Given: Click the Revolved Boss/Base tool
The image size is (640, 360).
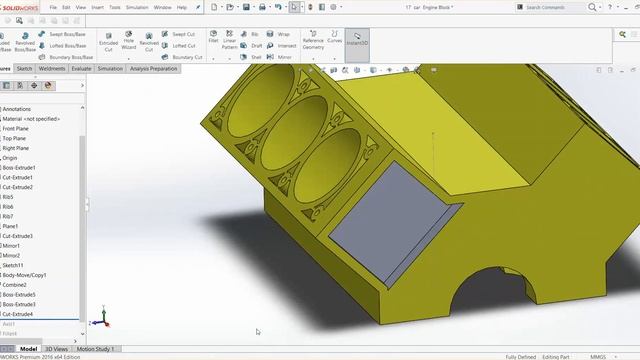Looking at the screenshot, I should (x=25, y=42).
